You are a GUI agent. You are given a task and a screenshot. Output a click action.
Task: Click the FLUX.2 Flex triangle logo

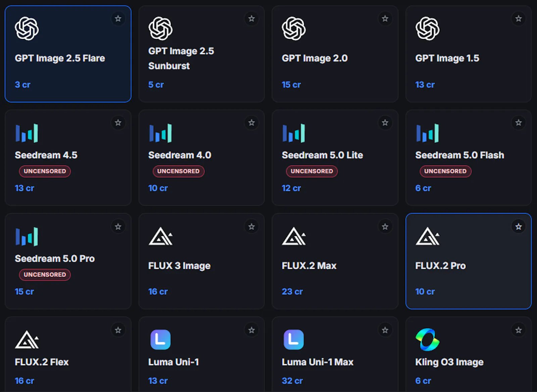[x=27, y=340]
